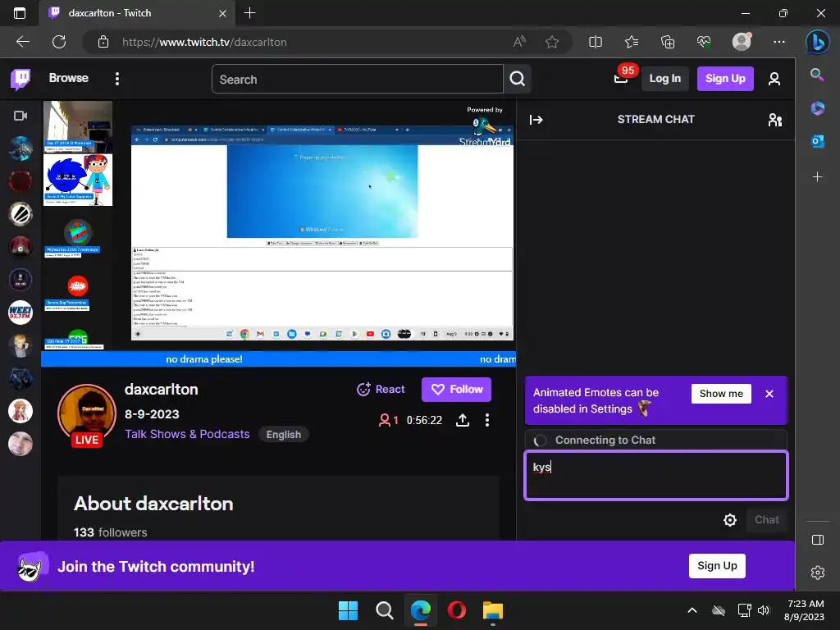The height and width of the screenshot is (630, 840).
Task: Open Edge settings and more menu
Action: point(779,42)
